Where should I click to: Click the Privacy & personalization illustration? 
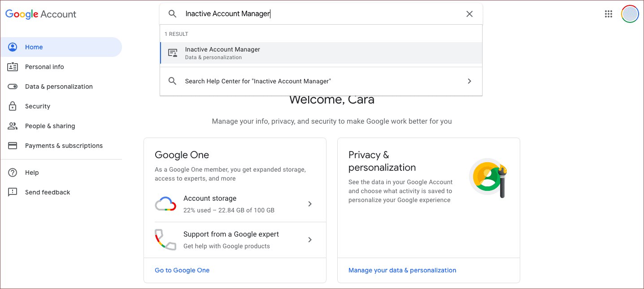coord(488,177)
